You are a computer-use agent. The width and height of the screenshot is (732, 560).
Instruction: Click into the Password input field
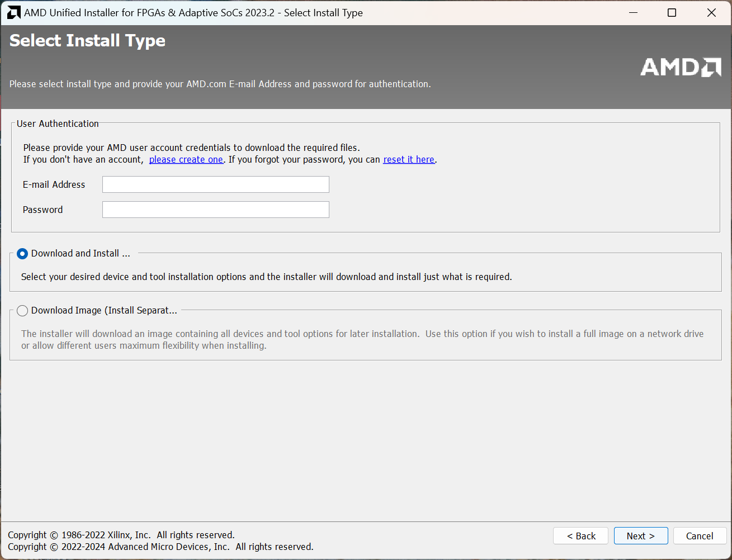[x=215, y=210]
